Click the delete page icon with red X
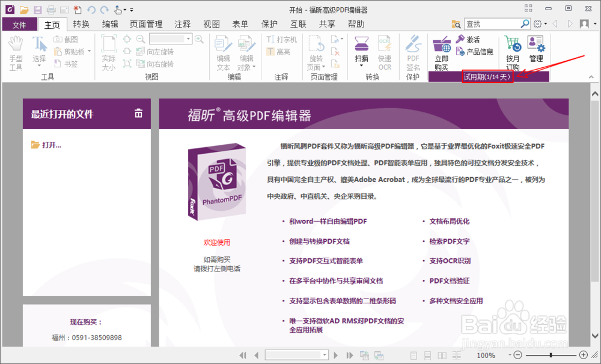Image resolution: width=601 pixels, height=364 pixels. click(335, 52)
